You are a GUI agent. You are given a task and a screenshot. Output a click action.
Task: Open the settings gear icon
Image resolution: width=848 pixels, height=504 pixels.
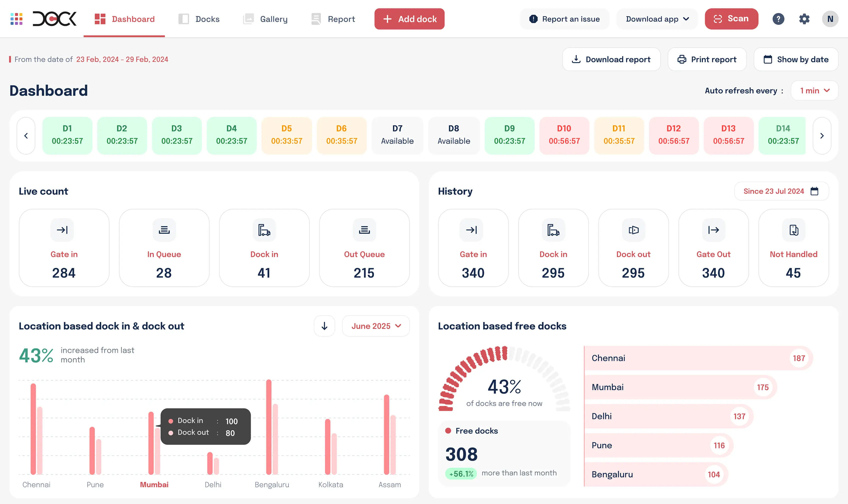[x=804, y=19]
